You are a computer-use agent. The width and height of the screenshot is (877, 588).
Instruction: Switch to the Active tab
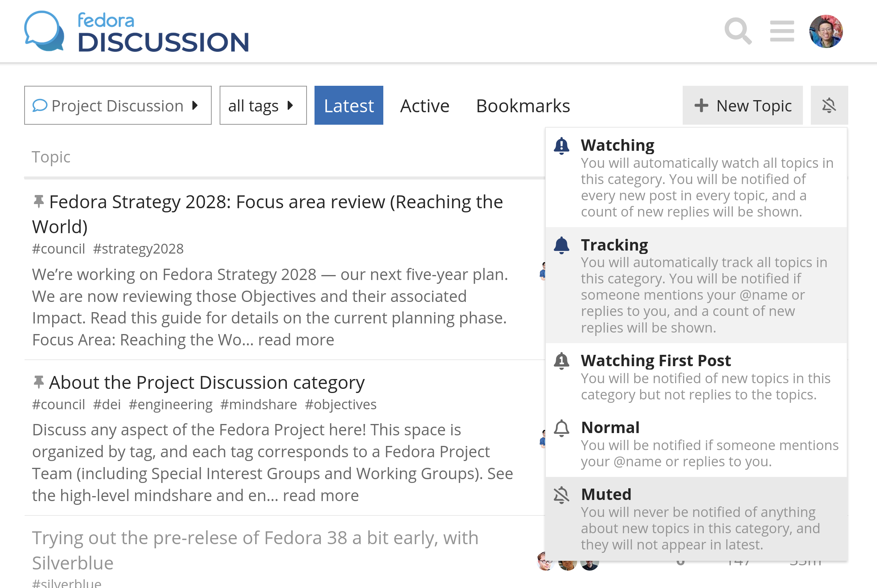pos(425,106)
